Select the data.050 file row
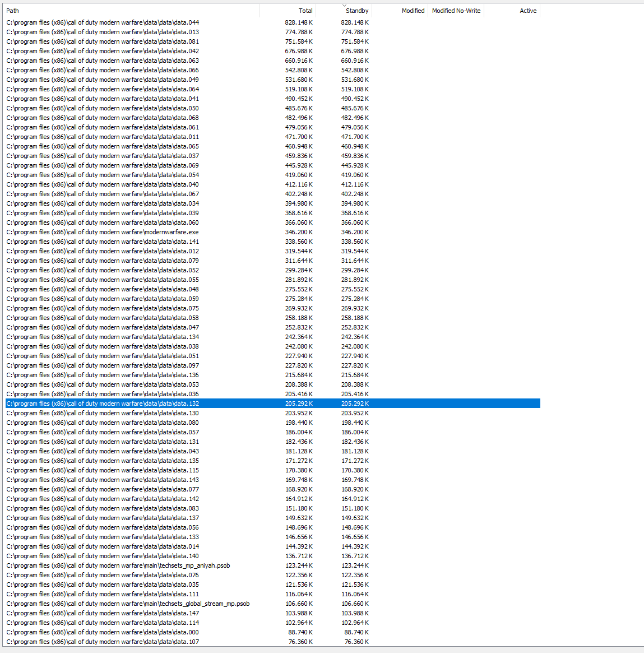 pyautogui.click(x=273, y=109)
